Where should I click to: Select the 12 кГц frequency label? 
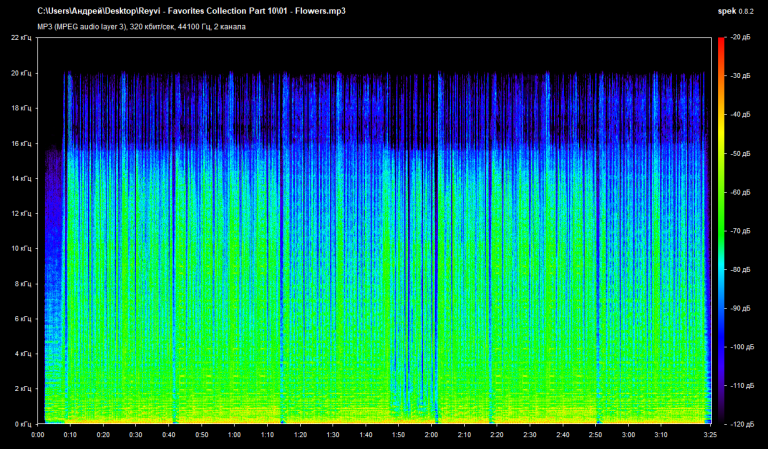(x=21, y=213)
